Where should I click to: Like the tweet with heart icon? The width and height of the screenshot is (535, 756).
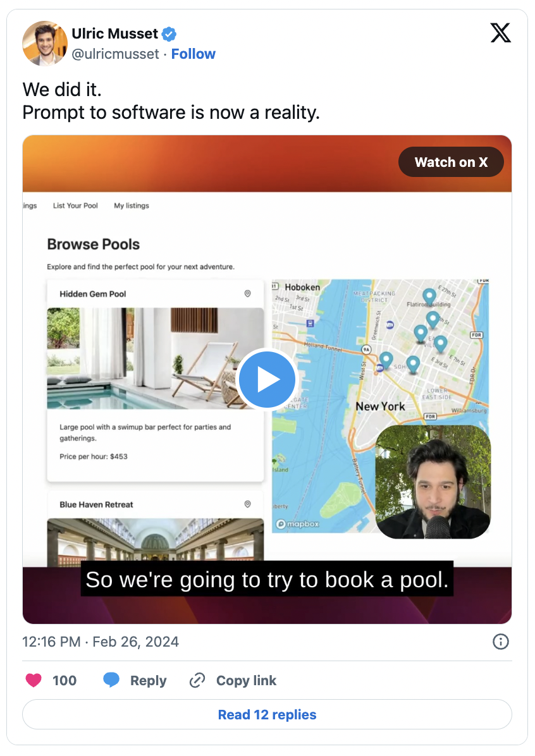point(34,680)
